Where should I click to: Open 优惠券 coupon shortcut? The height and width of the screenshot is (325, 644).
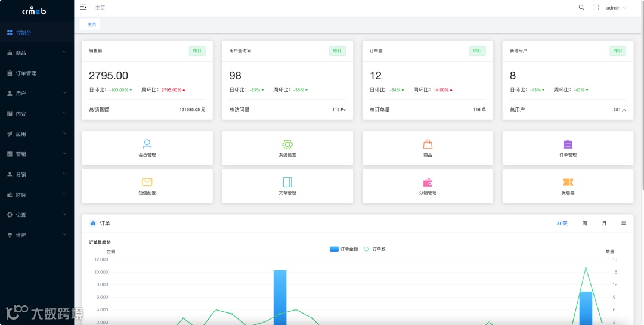[568, 186]
